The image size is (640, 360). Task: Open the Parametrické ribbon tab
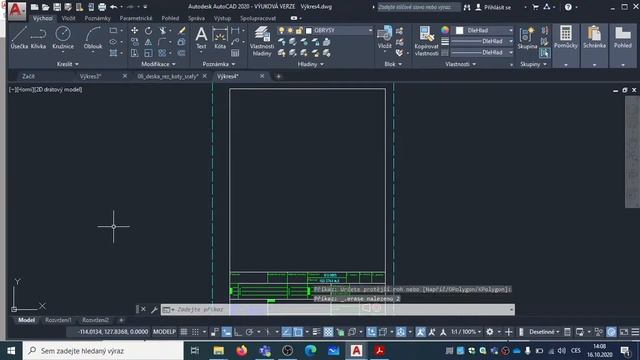click(x=136, y=18)
